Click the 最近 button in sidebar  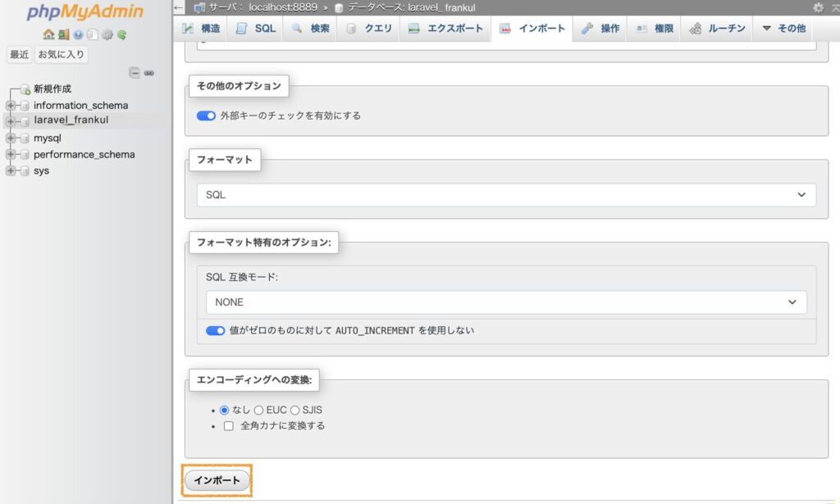20,55
